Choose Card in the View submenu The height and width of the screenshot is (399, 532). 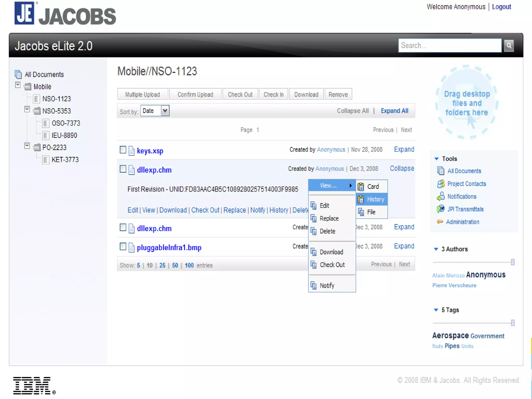pos(372,186)
